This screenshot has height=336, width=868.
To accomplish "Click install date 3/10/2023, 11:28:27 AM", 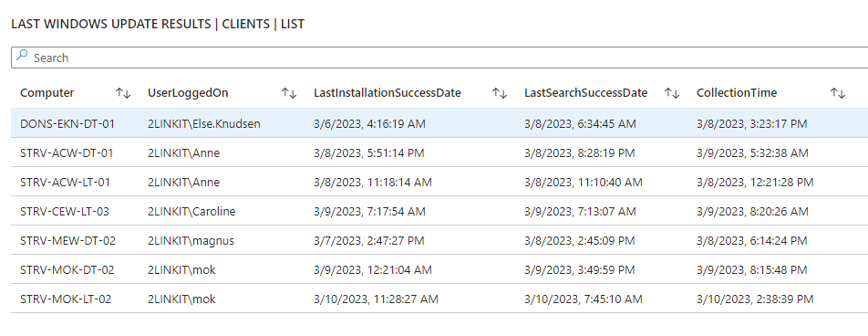I will click(376, 300).
